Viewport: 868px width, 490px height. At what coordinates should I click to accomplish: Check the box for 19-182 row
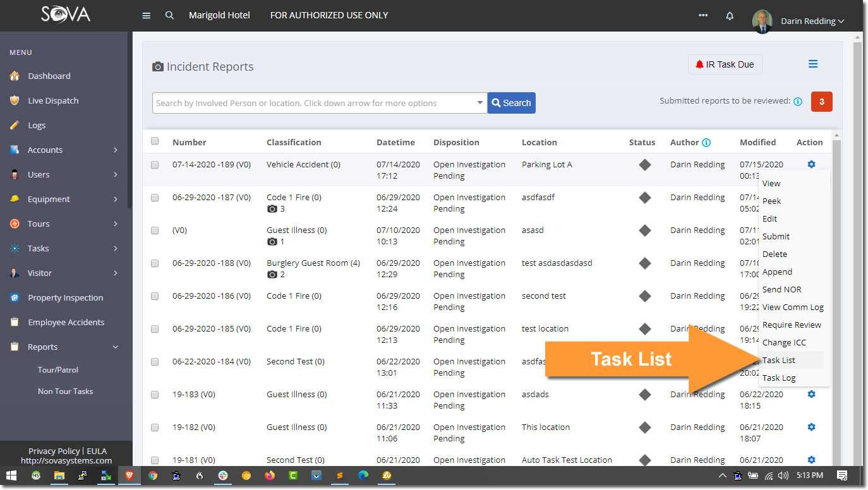click(x=155, y=427)
